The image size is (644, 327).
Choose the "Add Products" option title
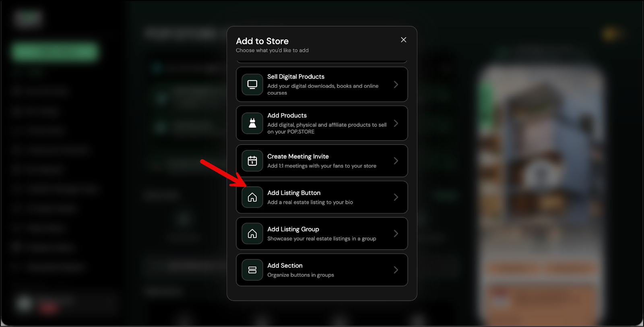(x=287, y=116)
